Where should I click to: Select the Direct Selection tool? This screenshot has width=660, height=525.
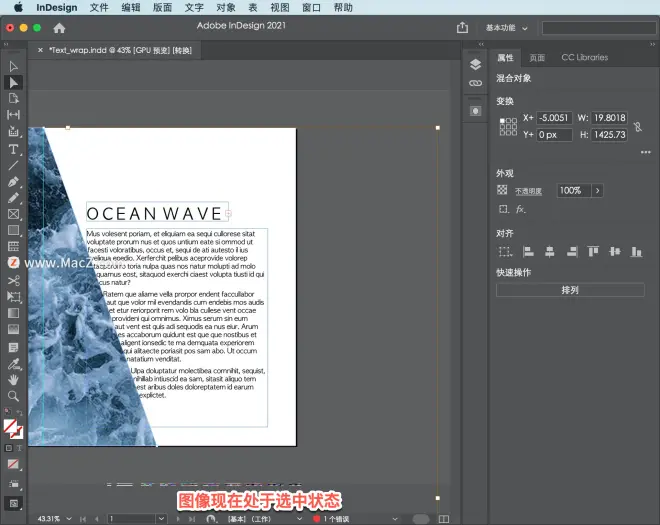pyautogui.click(x=13, y=83)
